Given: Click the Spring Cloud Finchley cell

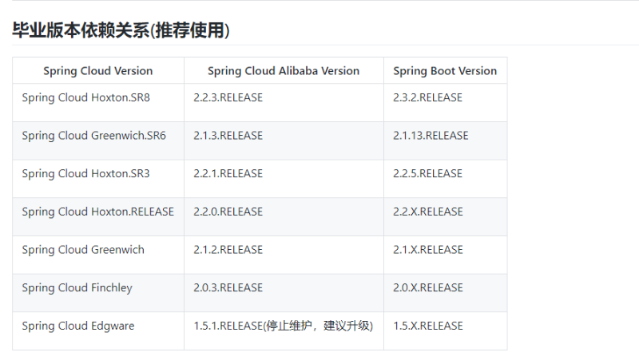Looking at the screenshot, I should (x=98, y=293).
